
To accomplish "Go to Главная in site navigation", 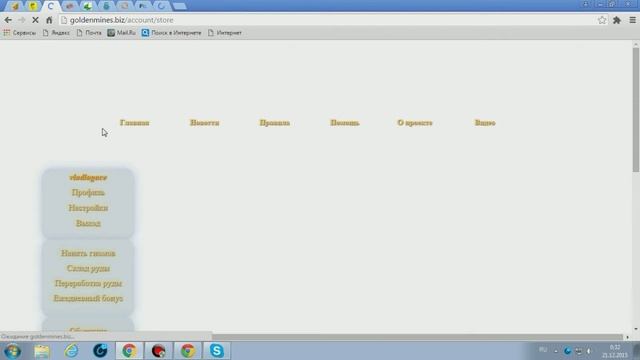I will click(x=135, y=122).
